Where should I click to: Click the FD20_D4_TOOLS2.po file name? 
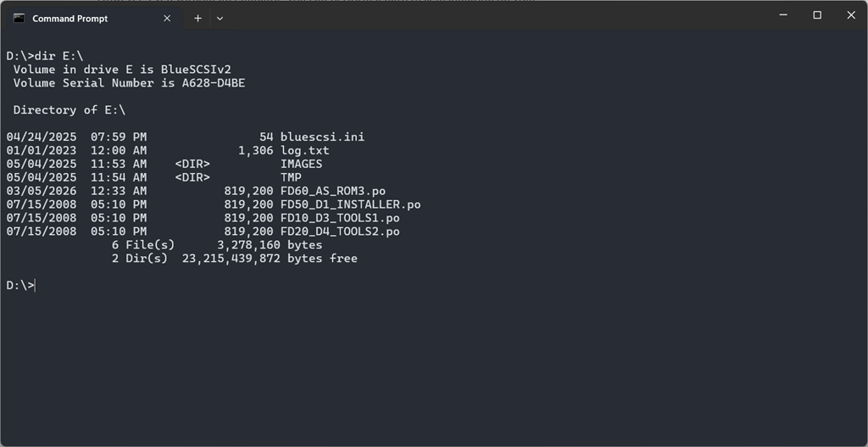point(339,232)
